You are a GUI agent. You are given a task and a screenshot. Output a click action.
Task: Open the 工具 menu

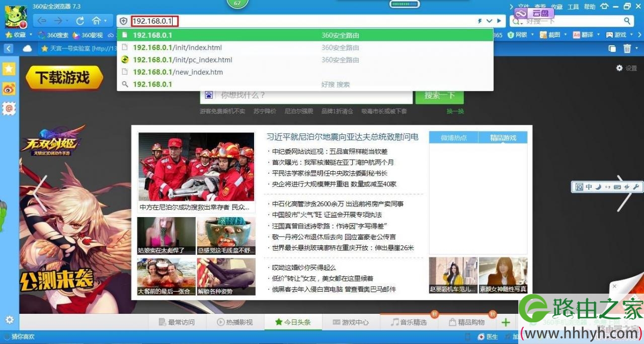(573, 7)
